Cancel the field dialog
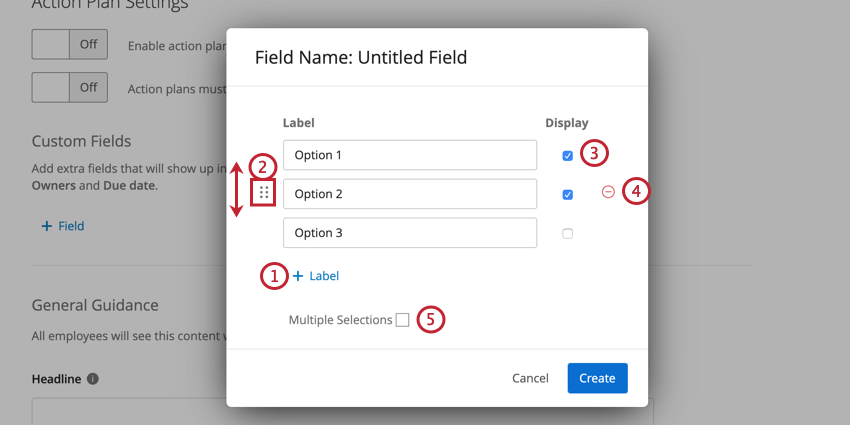This screenshot has height=425, width=850. [530, 378]
